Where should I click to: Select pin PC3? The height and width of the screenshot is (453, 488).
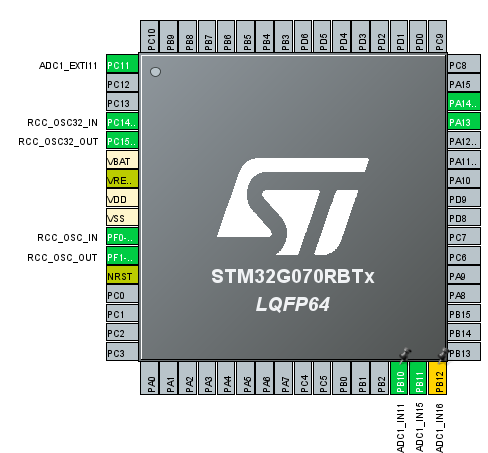tap(122, 353)
